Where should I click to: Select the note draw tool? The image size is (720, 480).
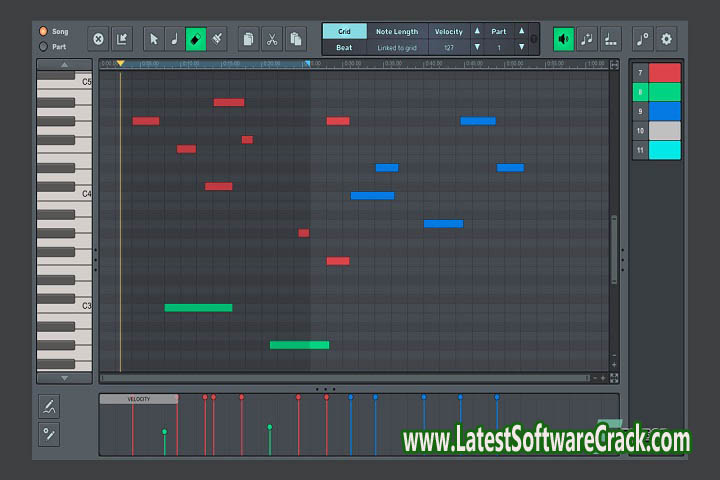[174, 39]
